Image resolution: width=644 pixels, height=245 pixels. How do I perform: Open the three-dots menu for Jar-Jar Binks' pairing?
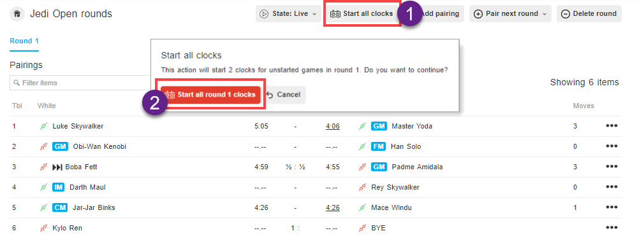pos(611,207)
